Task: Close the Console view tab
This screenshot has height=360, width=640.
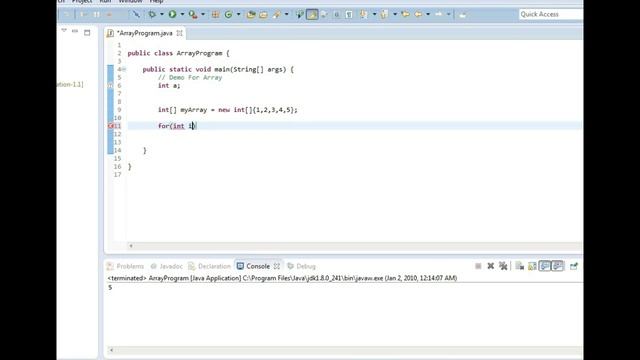Action: [x=277, y=266]
